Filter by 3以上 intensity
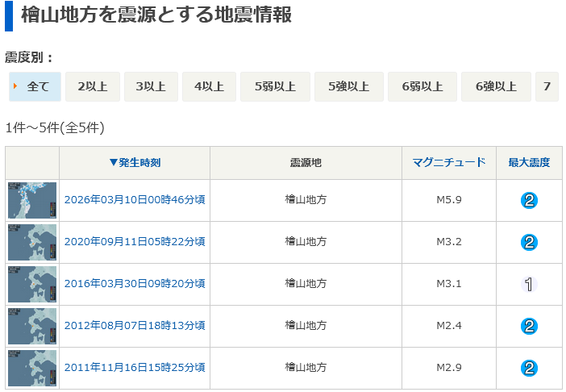The height and width of the screenshot is (392, 566). point(151,87)
